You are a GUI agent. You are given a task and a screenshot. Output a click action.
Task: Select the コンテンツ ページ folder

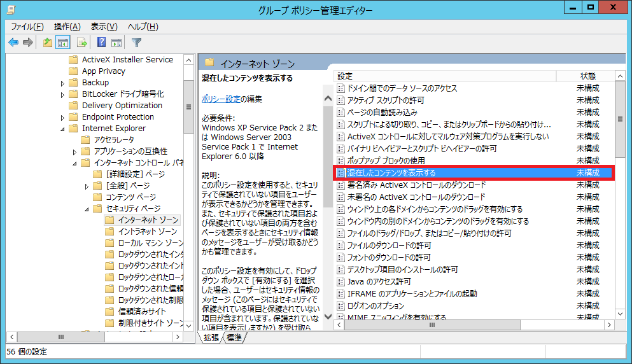pos(131,197)
